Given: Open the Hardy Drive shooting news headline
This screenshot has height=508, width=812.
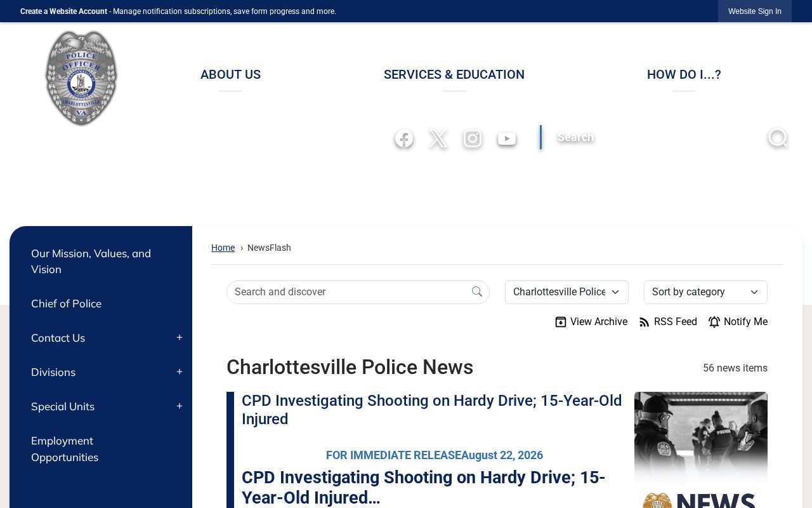Looking at the screenshot, I should click(x=431, y=410).
